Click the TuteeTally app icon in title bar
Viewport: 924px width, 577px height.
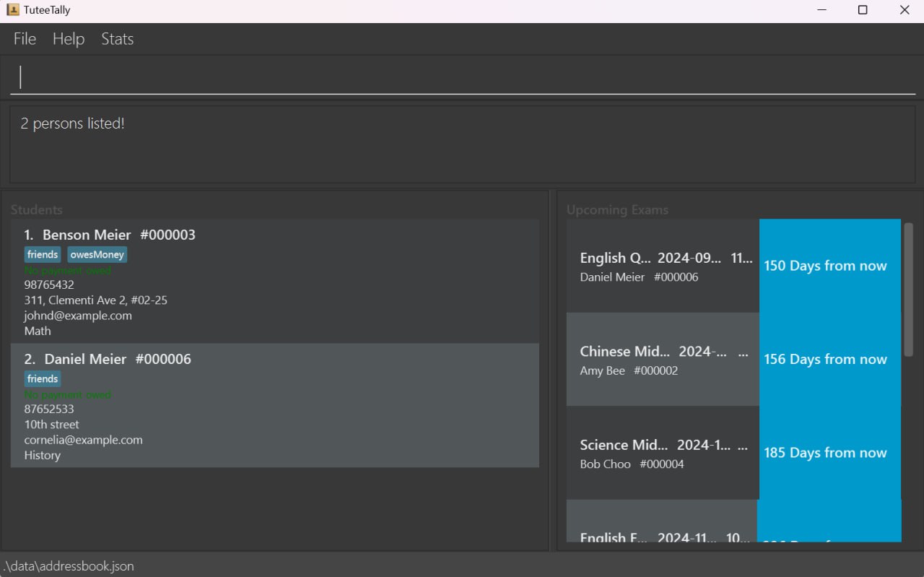click(12, 10)
